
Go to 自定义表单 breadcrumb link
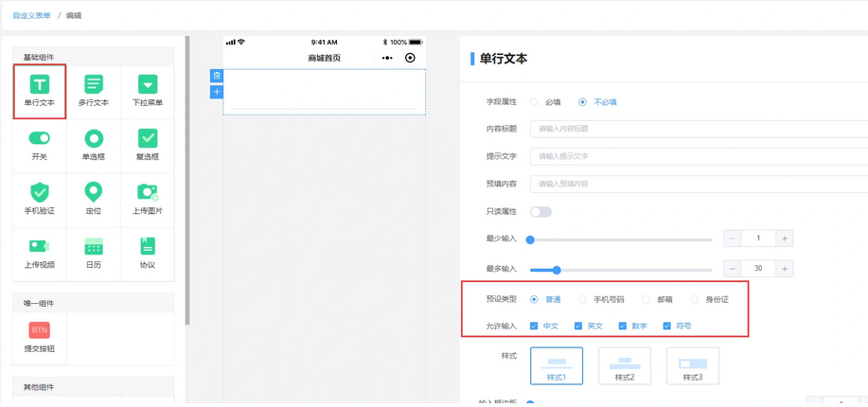pyautogui.click(x=32, y=16)
